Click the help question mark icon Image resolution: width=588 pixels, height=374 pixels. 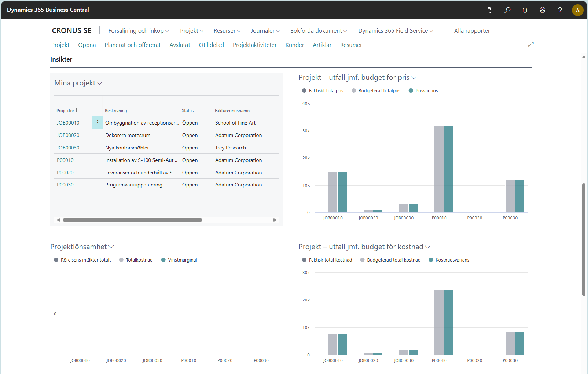pyautogui.click(x=560, y=10)
